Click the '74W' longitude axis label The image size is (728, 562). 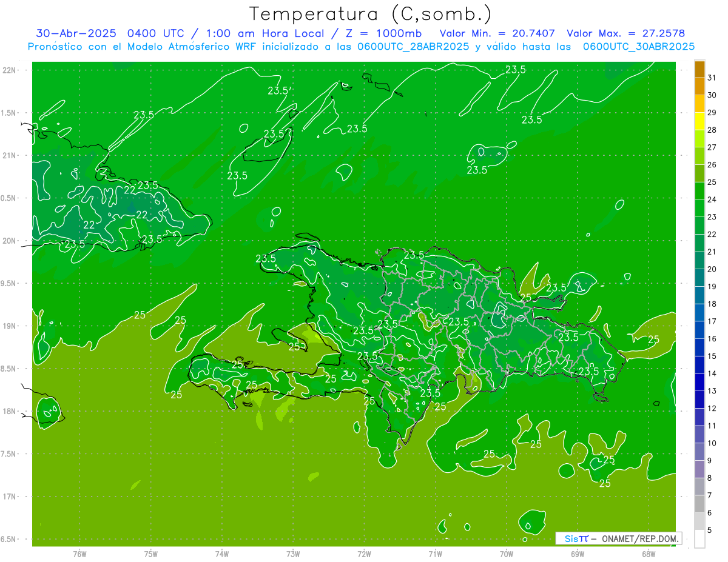222,554
